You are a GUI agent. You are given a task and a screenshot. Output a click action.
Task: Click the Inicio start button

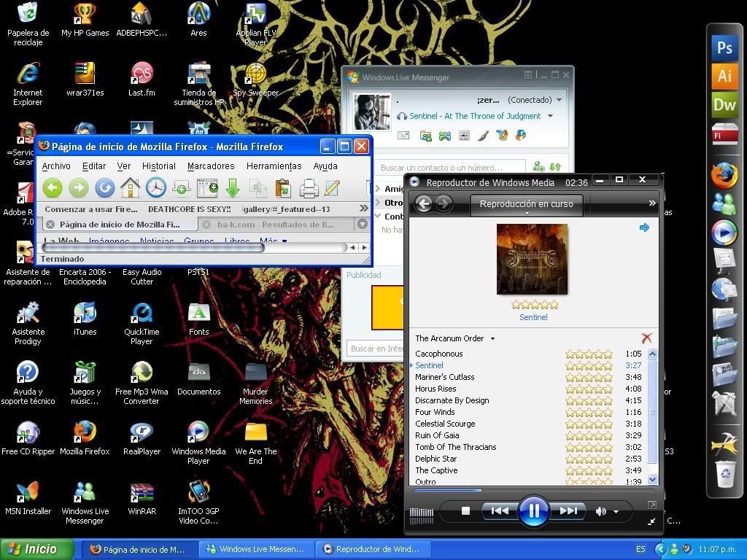coord(37,549)
